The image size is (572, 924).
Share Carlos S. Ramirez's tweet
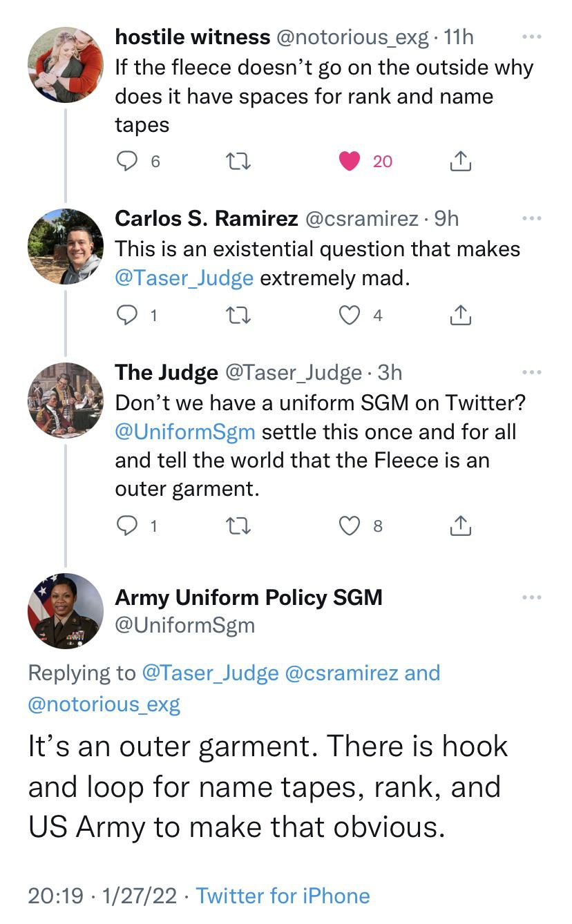tap(459, 315)
